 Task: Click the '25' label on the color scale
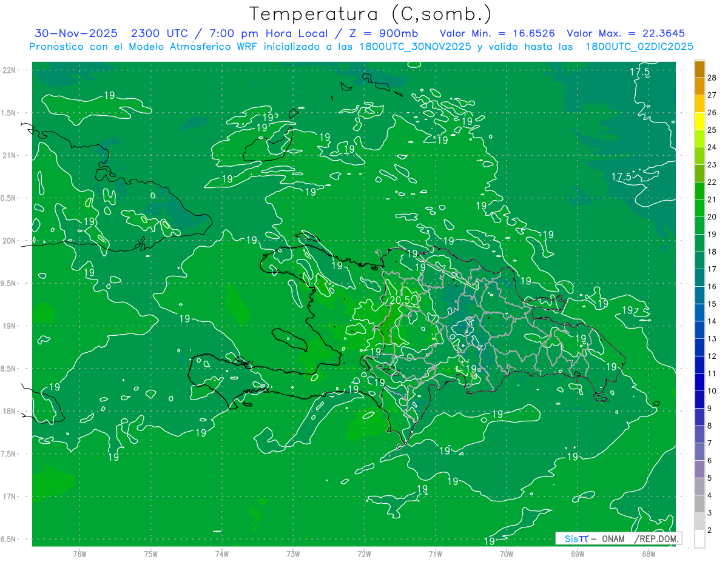(x=712, y=130)
